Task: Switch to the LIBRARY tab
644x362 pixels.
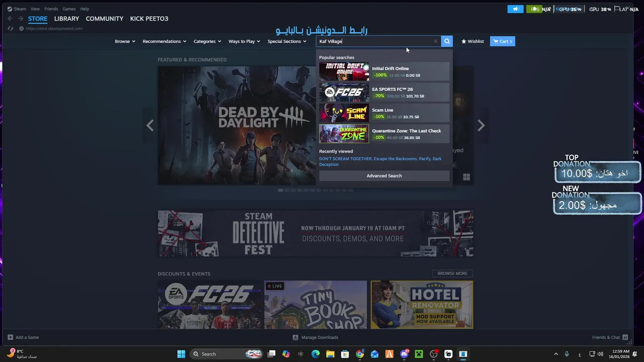Action: pos(66,19)
